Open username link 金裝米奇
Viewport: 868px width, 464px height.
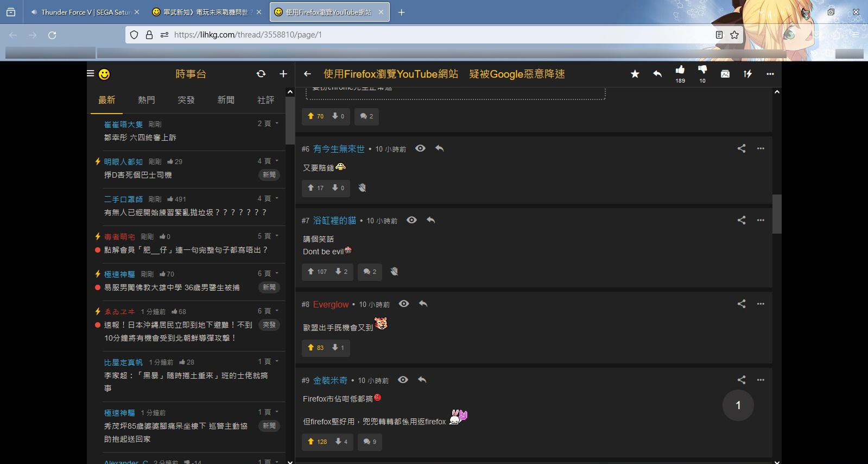330,380
